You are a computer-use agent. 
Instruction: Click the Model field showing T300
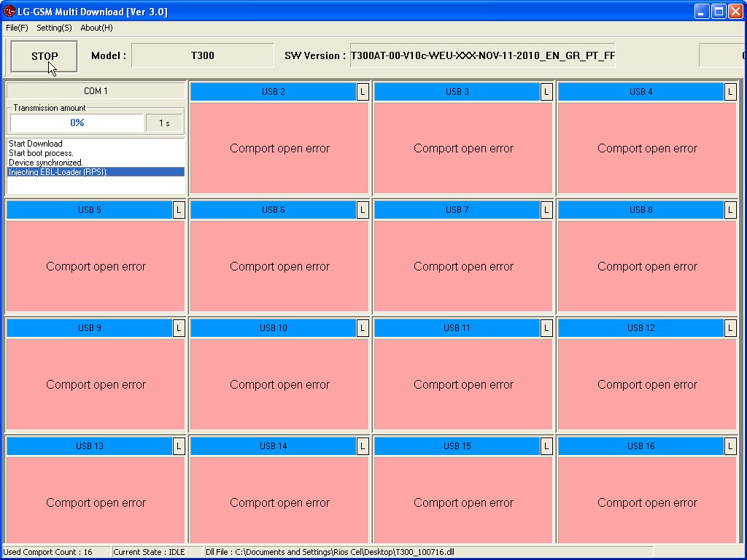pos(203,55)
